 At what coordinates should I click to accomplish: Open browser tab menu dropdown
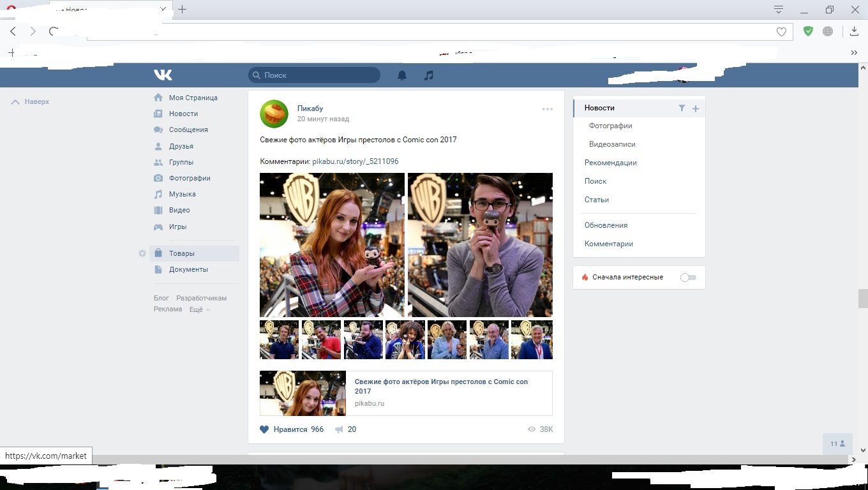coord(779,10)
